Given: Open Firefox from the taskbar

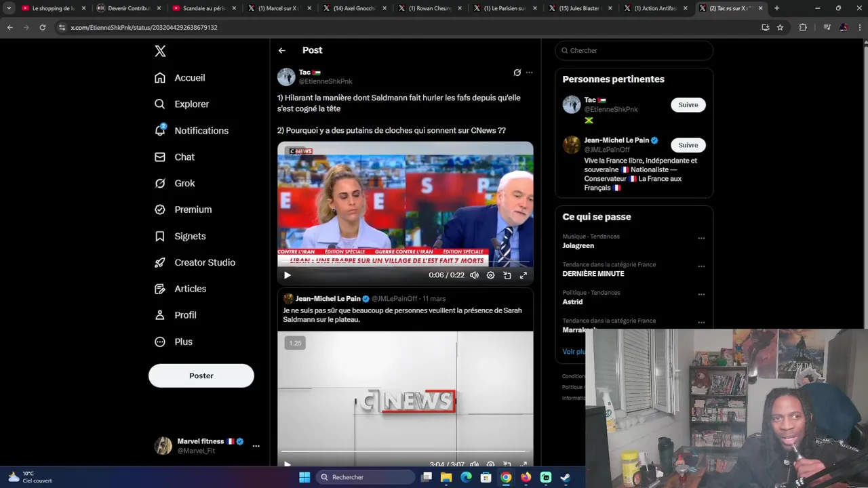Looking at the screenshot, I should (526, 477).
